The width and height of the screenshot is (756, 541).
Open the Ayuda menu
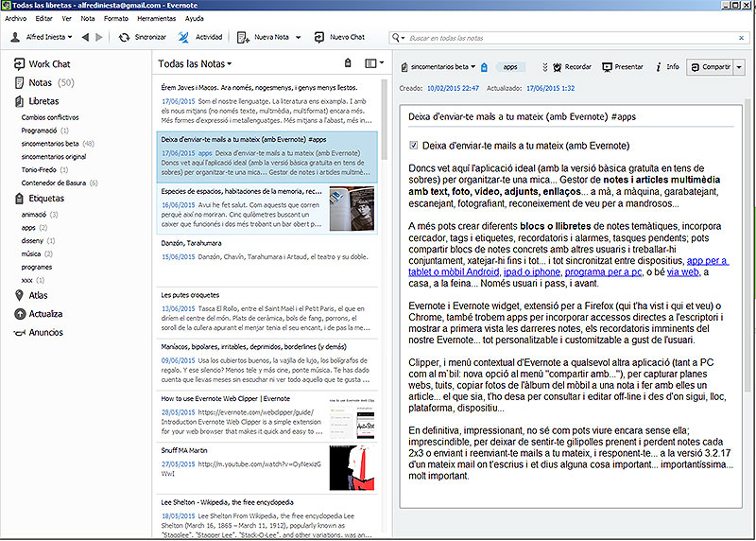click(x=195, y=18)
